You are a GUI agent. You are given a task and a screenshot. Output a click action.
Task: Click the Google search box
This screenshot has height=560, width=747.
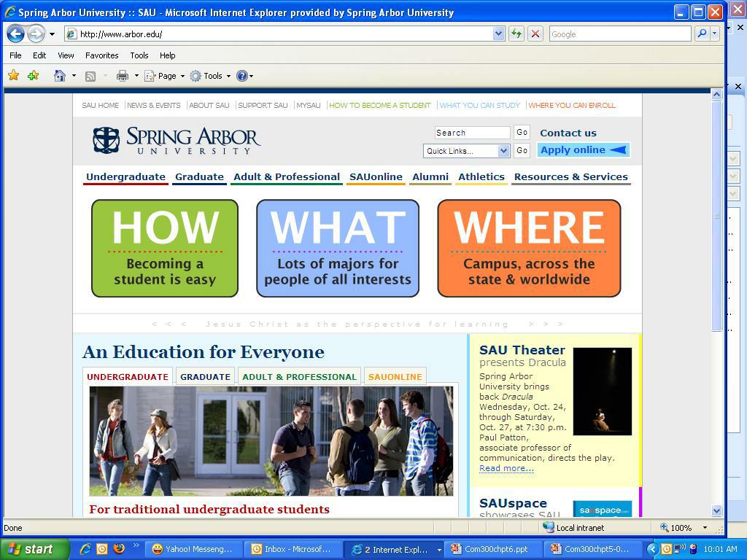(620, 34)
